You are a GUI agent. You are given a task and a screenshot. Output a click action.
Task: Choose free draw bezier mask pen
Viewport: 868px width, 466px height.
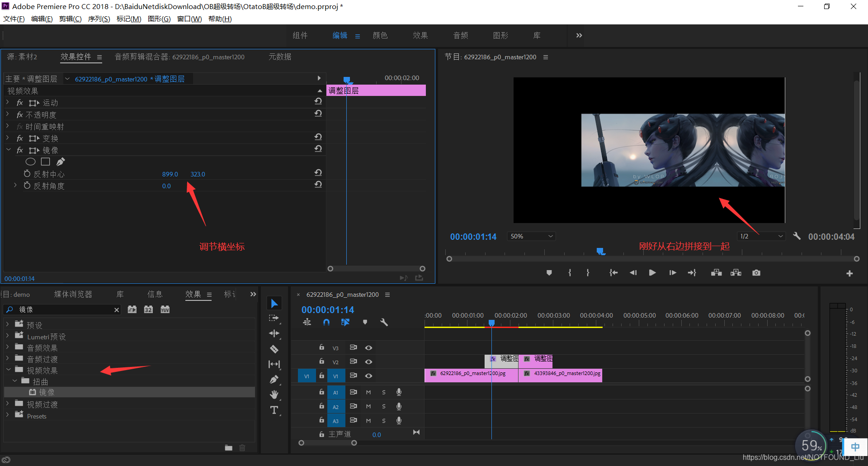61,162
